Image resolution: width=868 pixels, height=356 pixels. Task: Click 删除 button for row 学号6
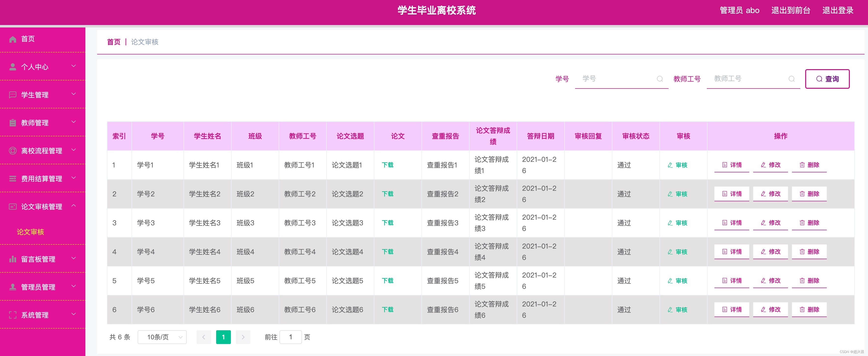point(809,310)
